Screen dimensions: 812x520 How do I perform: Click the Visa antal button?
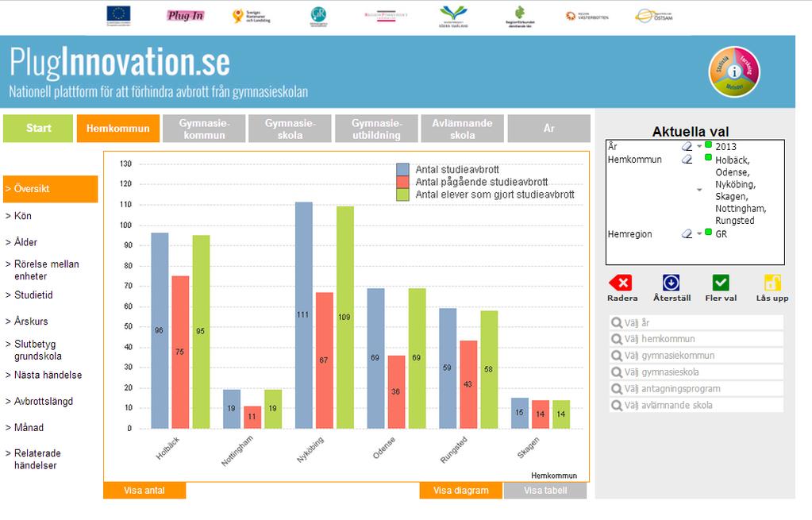[x=144, y=491]
